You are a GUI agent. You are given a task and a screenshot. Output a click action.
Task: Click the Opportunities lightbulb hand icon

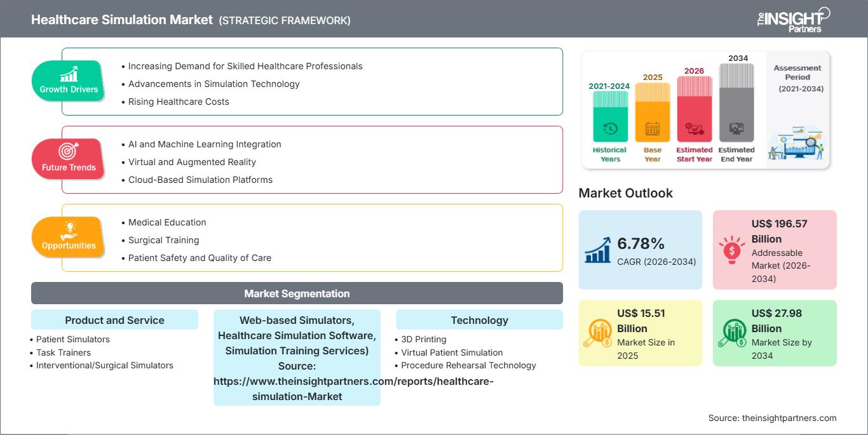click(69, 230)
